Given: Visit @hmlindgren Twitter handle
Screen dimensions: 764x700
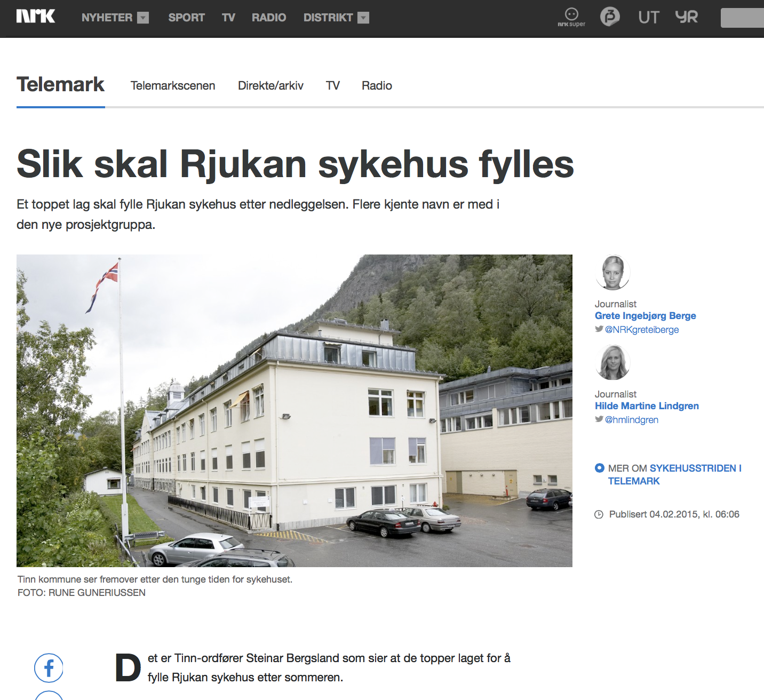Looking at the screenshot, I should (x=632, y=419).
